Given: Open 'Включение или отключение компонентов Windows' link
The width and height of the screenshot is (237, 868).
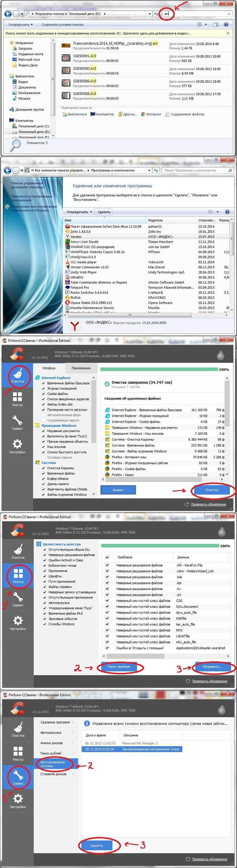Looking at the screenshot, I should pyautogui.click(x=34, y=208).
